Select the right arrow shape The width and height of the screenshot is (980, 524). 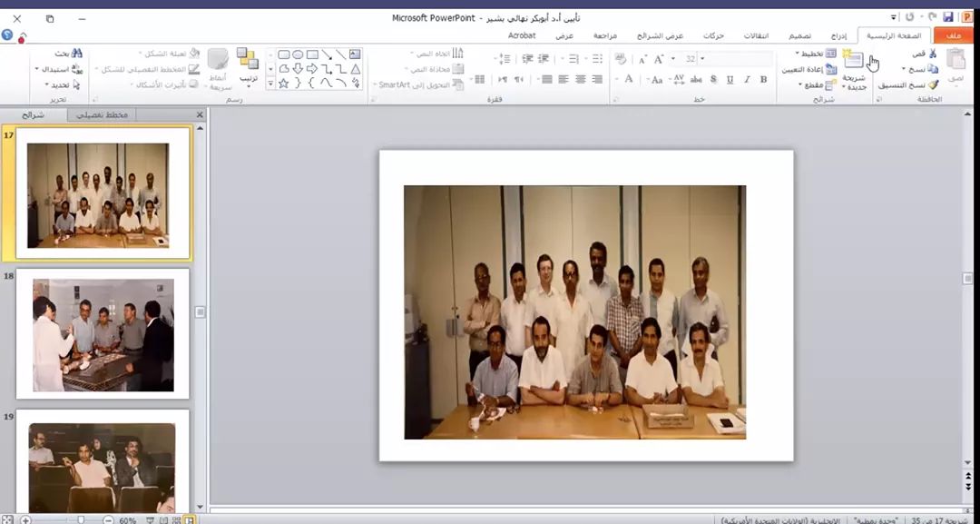[x=312, y=69]
